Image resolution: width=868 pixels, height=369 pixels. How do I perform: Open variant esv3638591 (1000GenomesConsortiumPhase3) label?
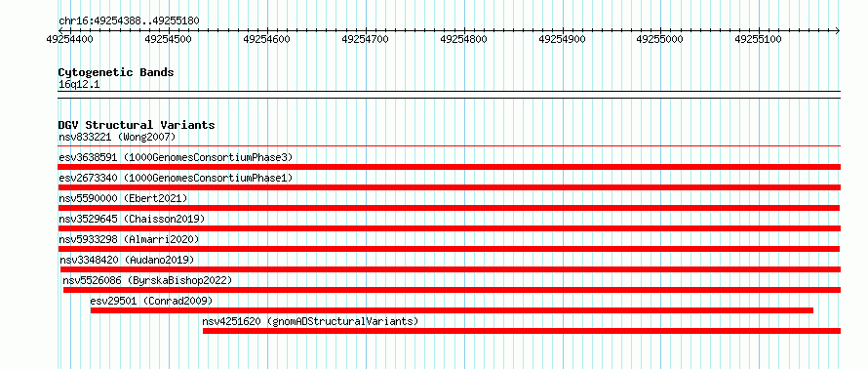(176, 157)
